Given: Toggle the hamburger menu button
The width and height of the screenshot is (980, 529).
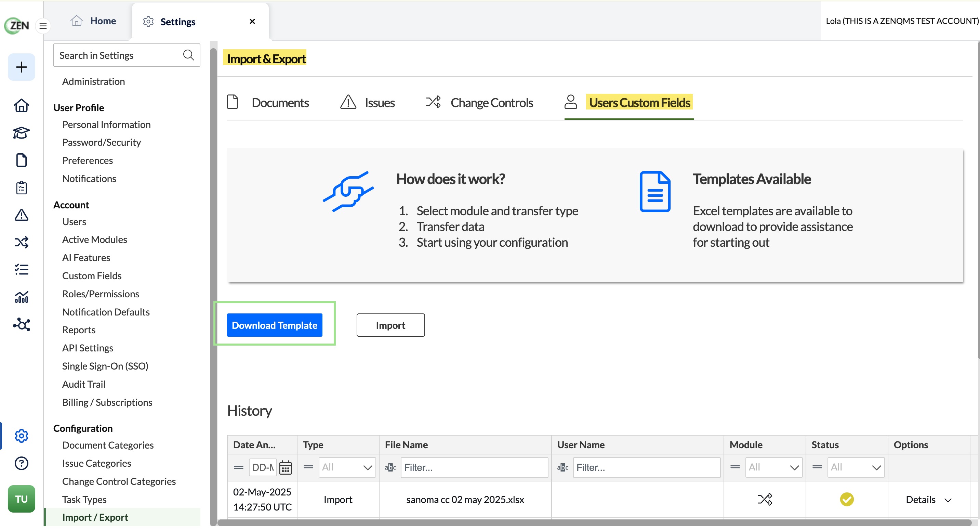Looking at the screenshot, I should pos(43,26).
